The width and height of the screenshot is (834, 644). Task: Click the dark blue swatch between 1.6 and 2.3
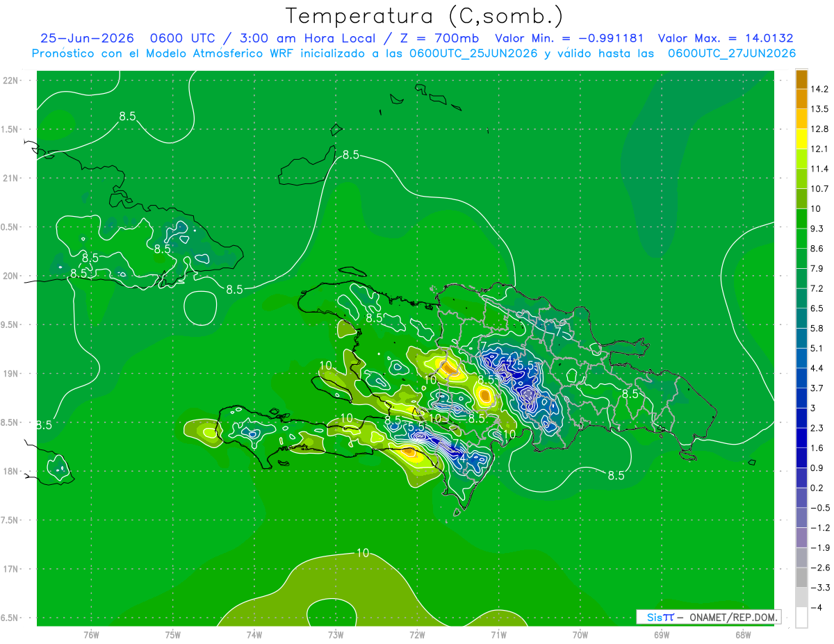pyautogui.click(x=801, y=438)
